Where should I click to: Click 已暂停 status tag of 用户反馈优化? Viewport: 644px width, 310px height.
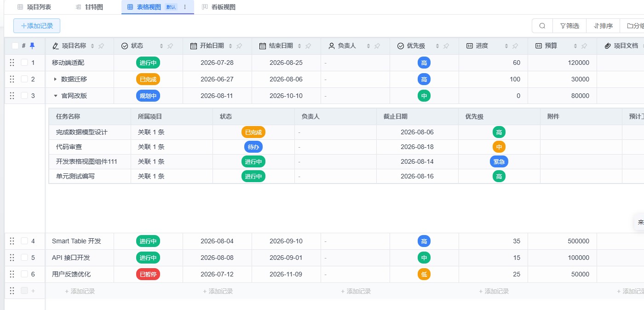coord(148,274)
